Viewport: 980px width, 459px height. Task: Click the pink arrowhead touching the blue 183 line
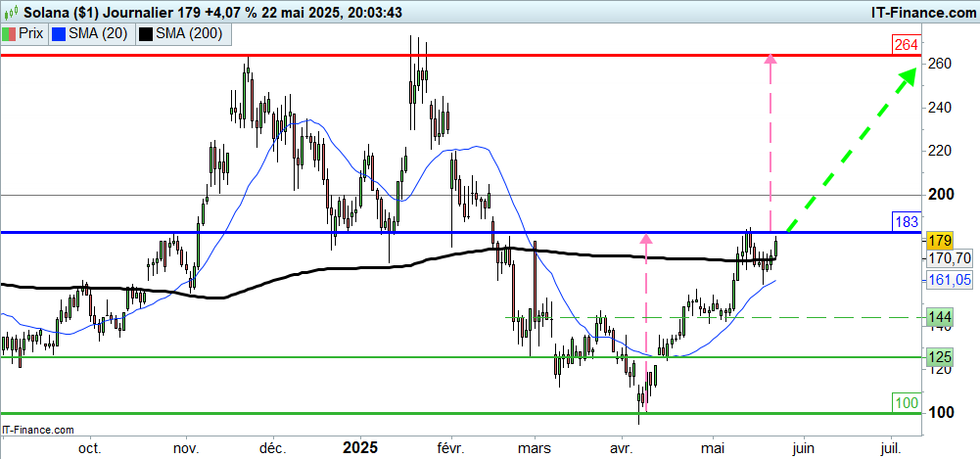[645, 237]
